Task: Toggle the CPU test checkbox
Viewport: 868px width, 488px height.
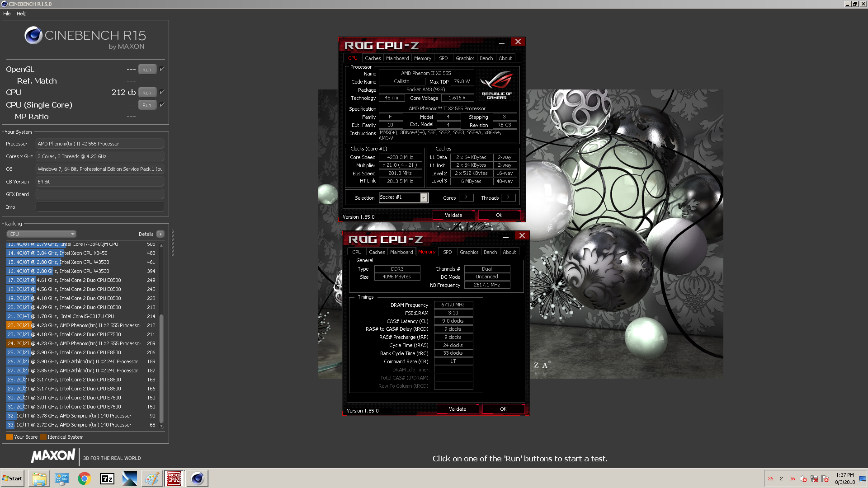Action: 162,92
